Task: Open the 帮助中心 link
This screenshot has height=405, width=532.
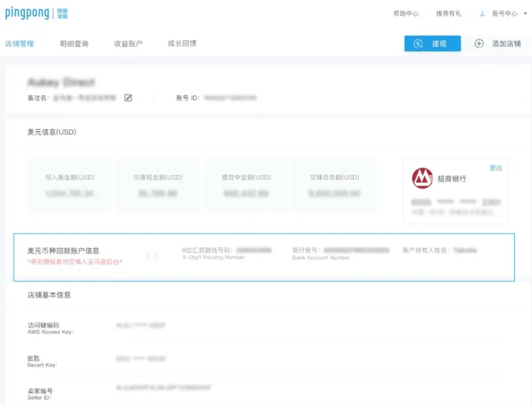Action: click(x=406, y=14)
